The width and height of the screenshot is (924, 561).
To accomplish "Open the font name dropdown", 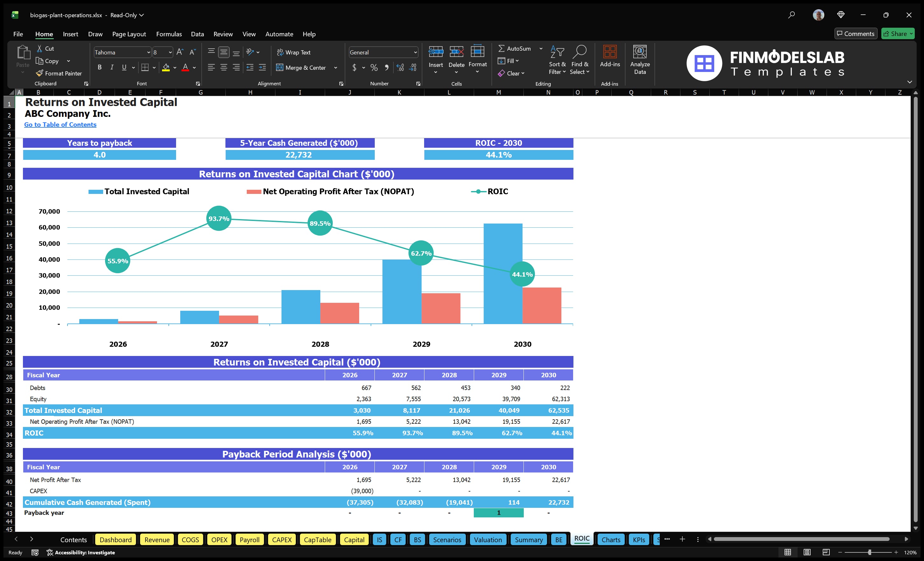I will (149, 52).
